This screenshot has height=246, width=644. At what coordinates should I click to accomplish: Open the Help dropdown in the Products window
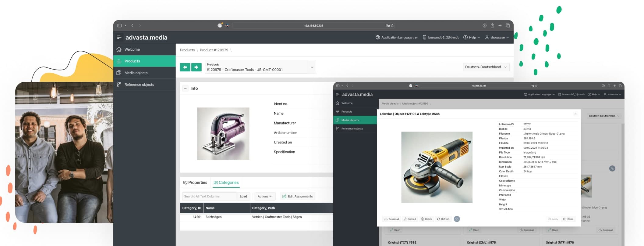472,38
